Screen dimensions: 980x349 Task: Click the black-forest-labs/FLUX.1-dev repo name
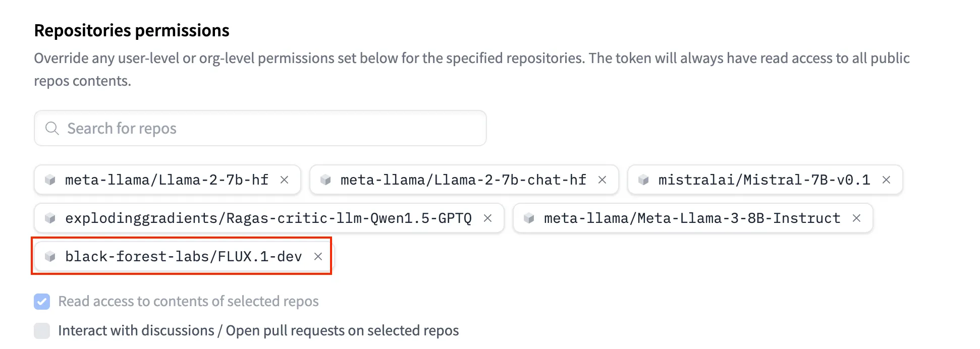tap(183, 257)
